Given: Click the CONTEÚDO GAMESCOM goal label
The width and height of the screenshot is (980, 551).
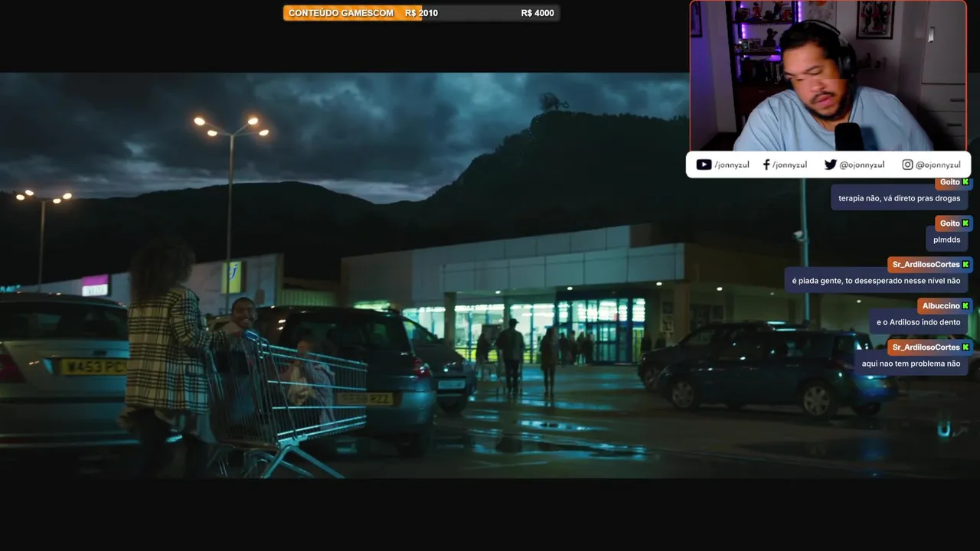Looking at the screenshot, I should (x=341, y=13).
